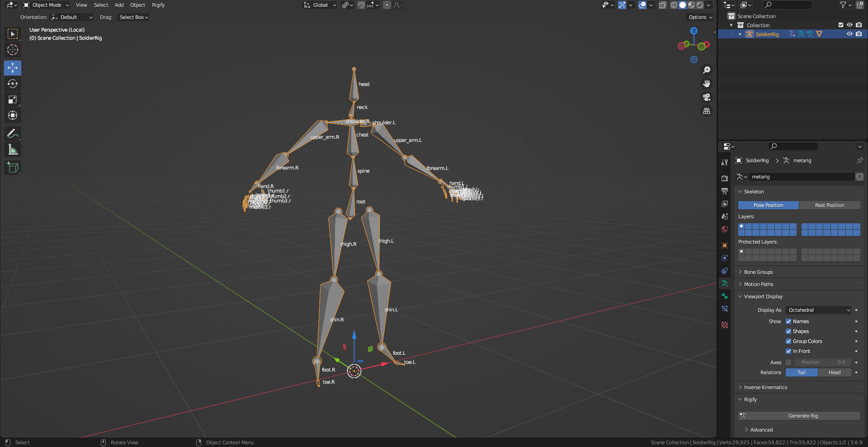Open the Tool properties tab

(725, 162)
